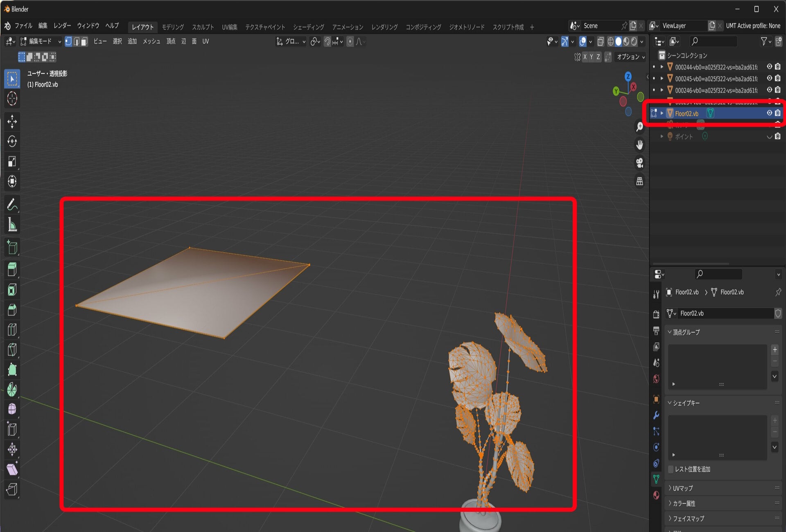Open the メッシュ menu in viewport header
This screenshot has height=532, width=786.
point(151,41)
